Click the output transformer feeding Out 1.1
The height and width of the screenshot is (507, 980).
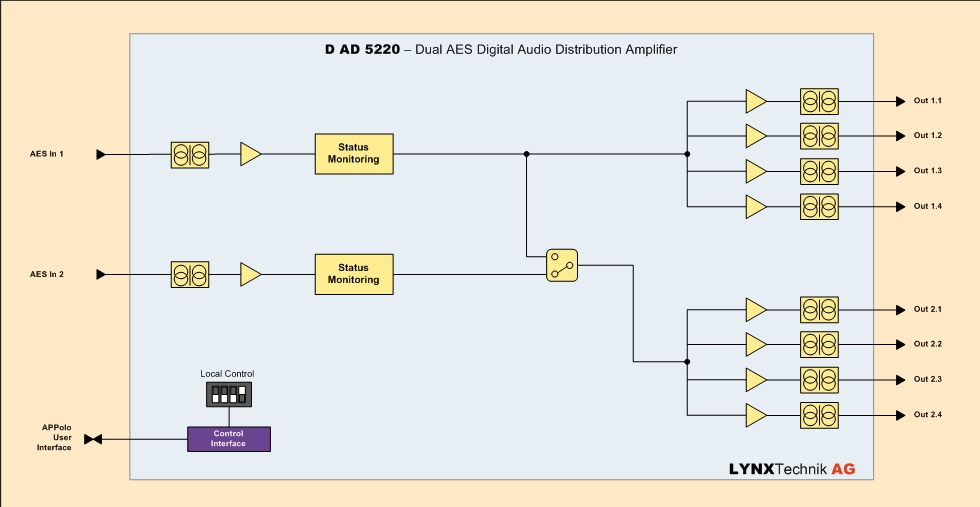(819, 101)
